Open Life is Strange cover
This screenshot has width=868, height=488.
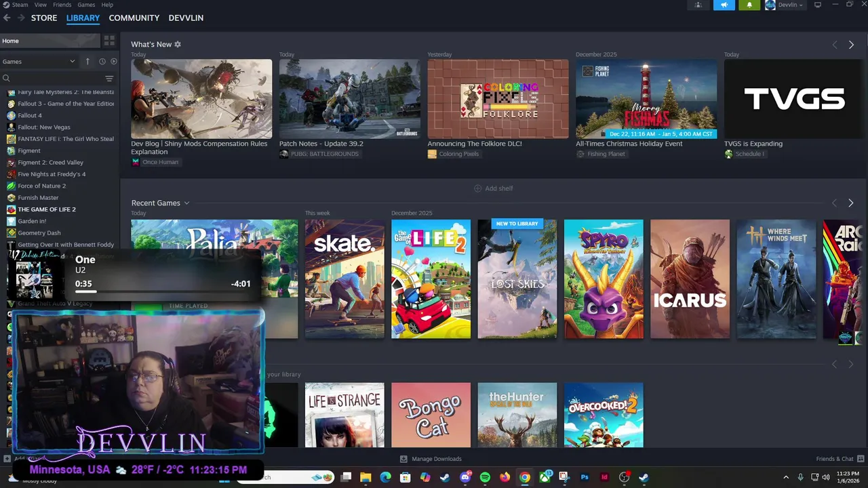coord(344,415)
